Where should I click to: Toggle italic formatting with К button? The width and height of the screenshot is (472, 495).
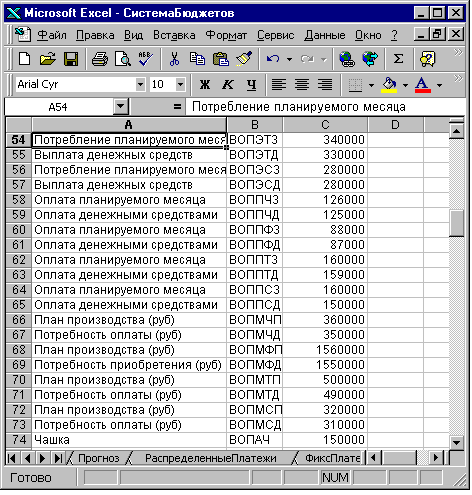pyautogui.click(x=228, y=85)
